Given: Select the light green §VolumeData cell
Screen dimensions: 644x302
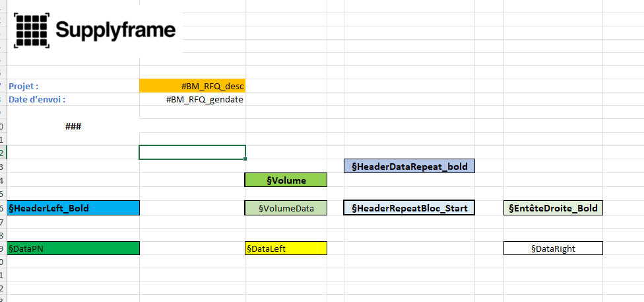Looking at the screenshot, I should [x=286, y=208].
